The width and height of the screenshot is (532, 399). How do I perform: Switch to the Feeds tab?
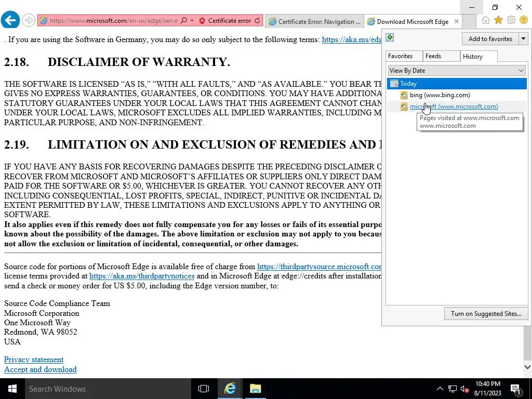(x=441, y=56)
